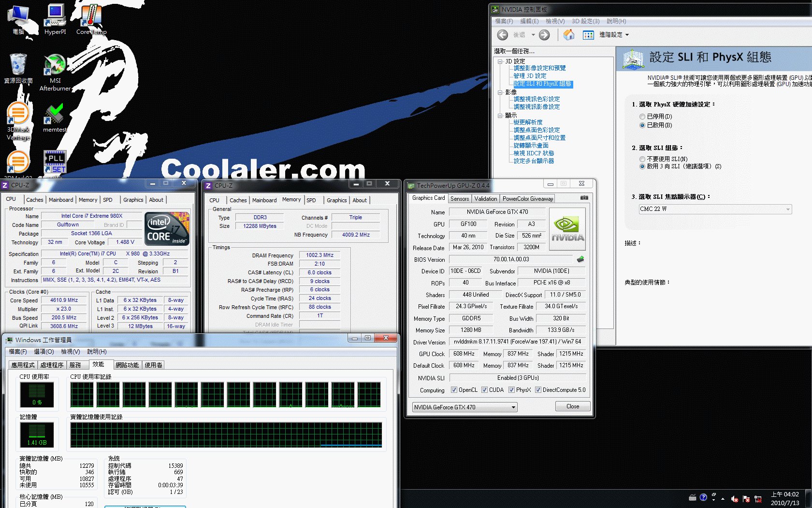Click the Show Desktop strip beside the clock
This screenshot has height=508, width=812.
(809, 499)
